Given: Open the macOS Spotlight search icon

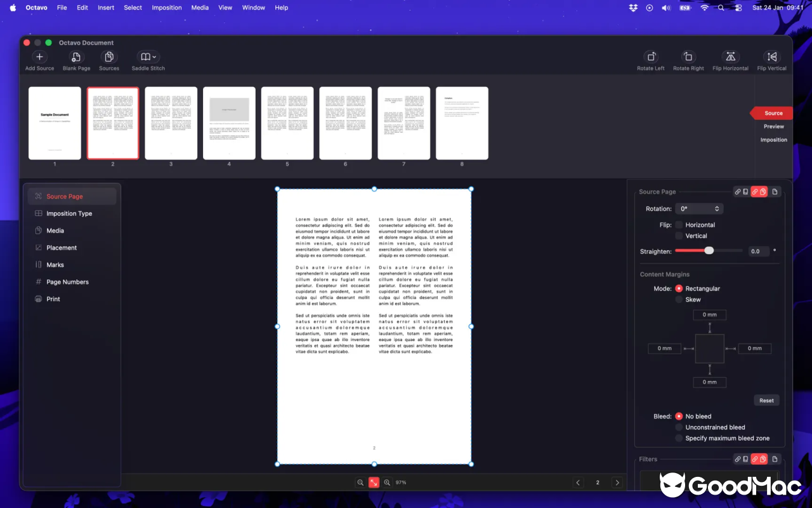Looking at the screenshot, I should point(721,8).
